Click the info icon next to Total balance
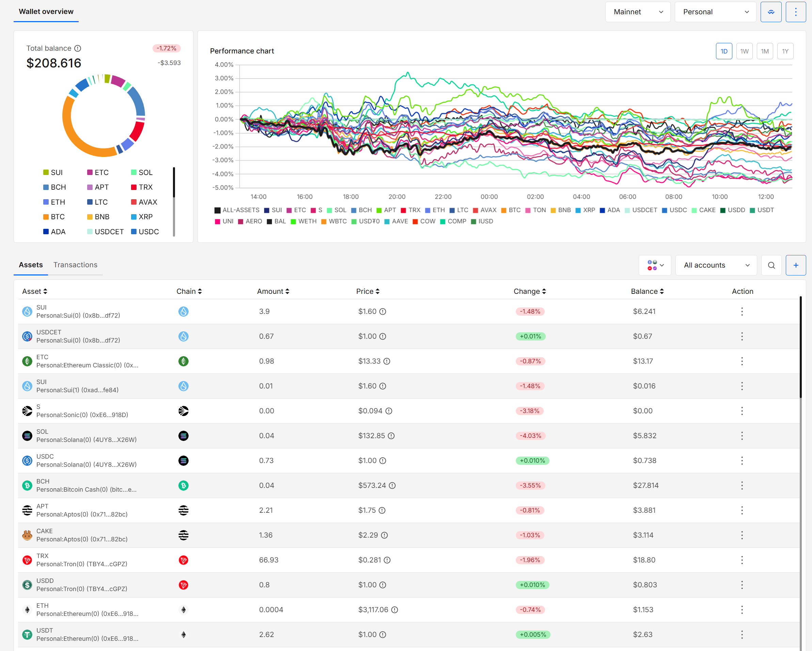Screen dimensions: 812x651 pyautogui.click(x=78, y=48)
